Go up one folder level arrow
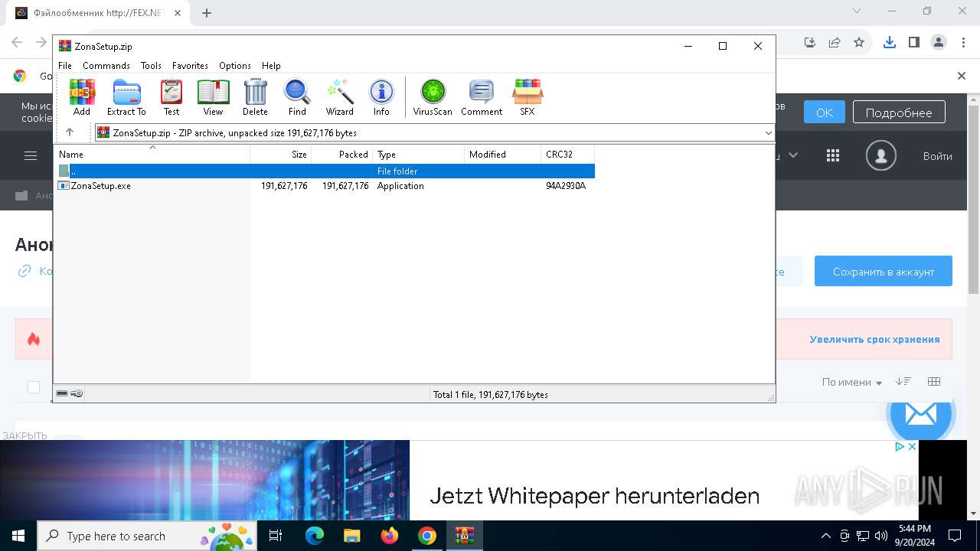The width and height of the screenshot is (980, 551). pos(70,132)
